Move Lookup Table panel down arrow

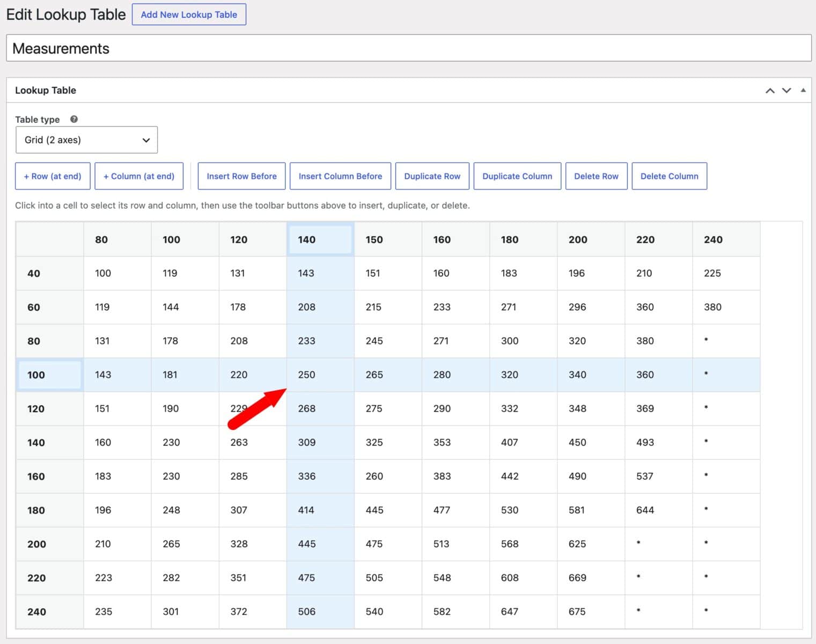click(786, 91)
